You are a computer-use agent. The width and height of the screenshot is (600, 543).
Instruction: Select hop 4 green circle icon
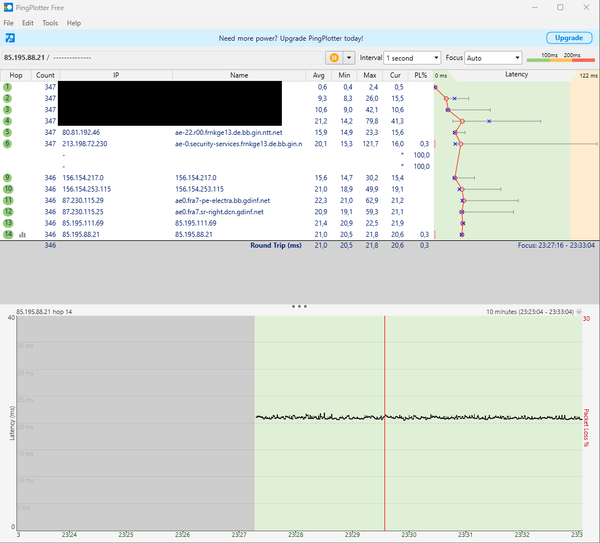[7, 121]
